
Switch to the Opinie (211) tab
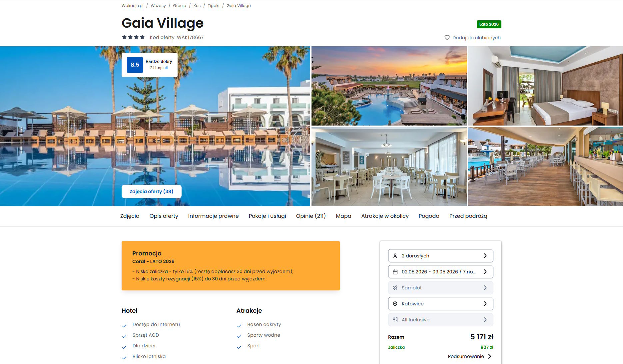311,216
